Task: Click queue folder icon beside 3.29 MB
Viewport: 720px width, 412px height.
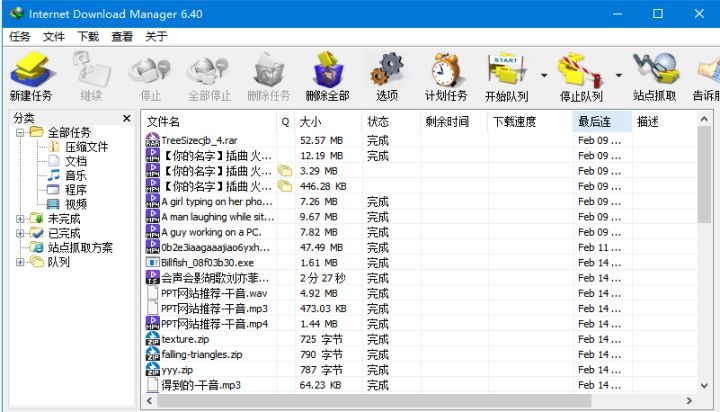Action: [285, 171]
